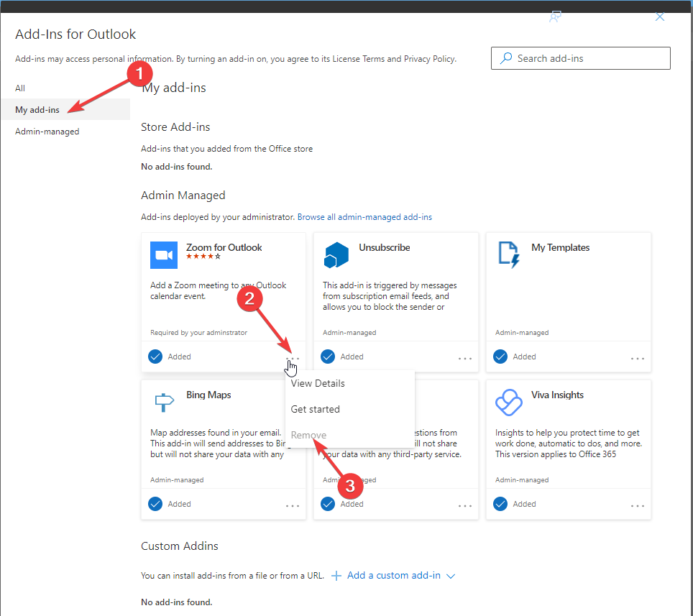
Task: Open more options for the Unsubscribe add-in
Action: (x=465, y=359)
